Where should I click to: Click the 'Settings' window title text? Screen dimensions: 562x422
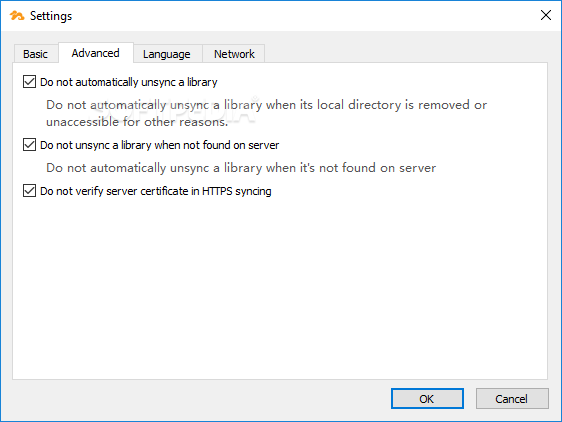click(x=51, y=16)
